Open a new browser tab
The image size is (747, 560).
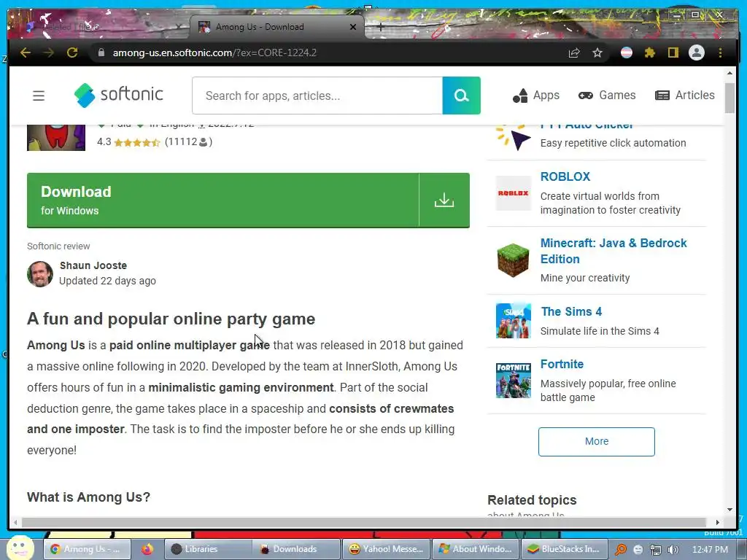[379, 27]
